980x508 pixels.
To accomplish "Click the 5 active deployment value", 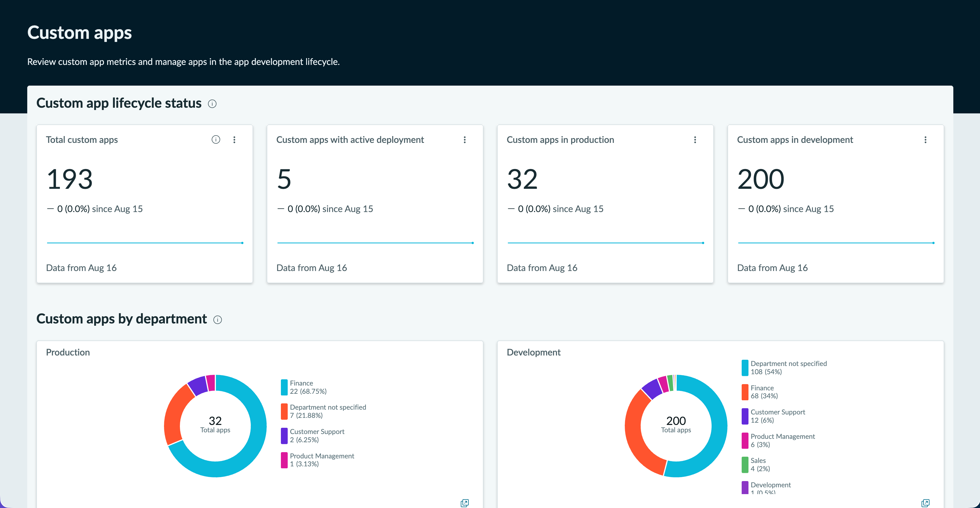I will coord(284,179).
